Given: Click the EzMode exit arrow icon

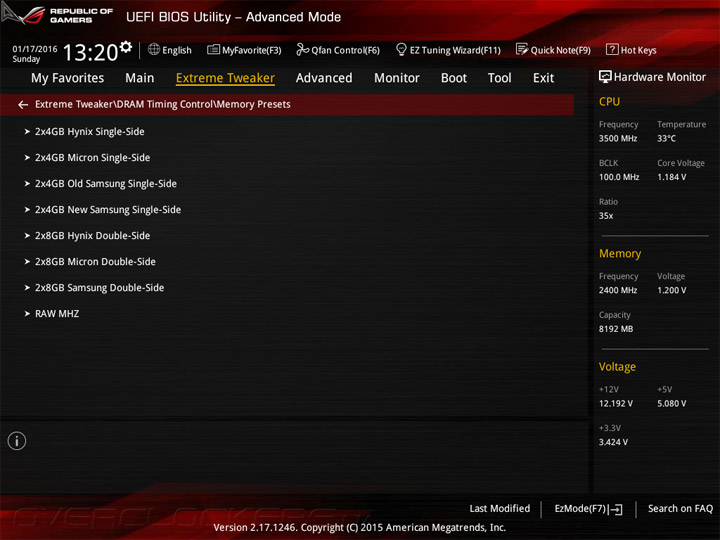Looking at the screenshot, I should pos(616,509).
